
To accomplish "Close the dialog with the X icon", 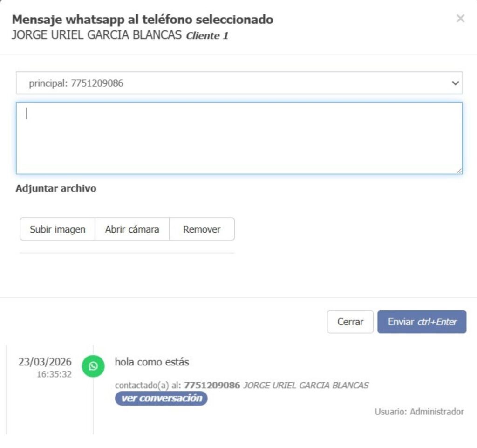I will coord(460,19).
